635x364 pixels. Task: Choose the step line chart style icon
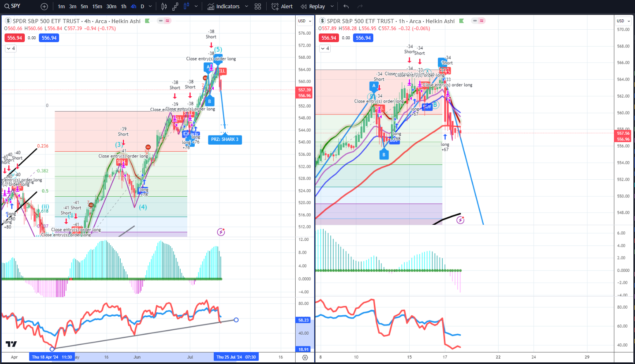click(x=175, y=7)
